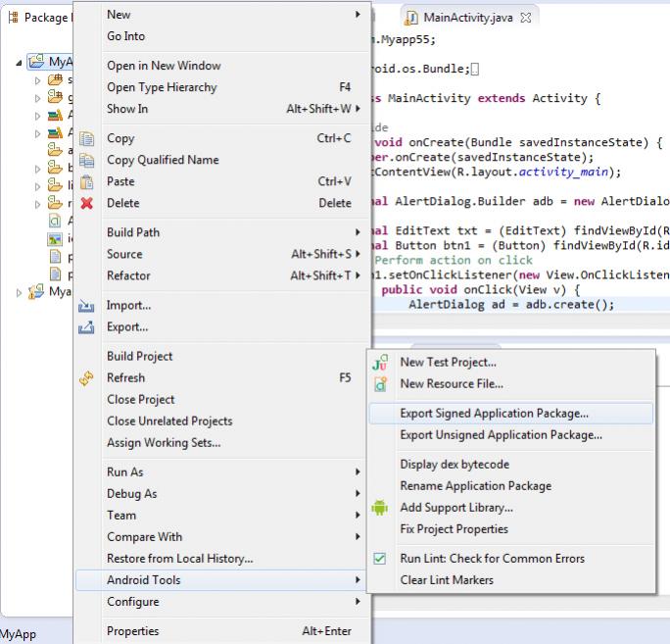This screenshot has height=644, width=670.
Task: Click the Paste clipboard icon
Action: pos(87,181)
